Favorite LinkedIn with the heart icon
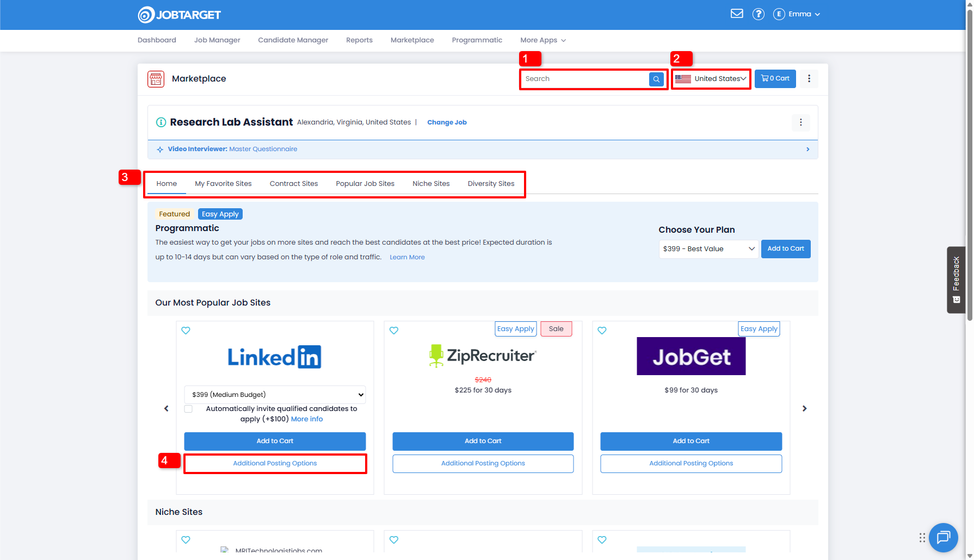This screenshot has height=560, width=974. 186,331
